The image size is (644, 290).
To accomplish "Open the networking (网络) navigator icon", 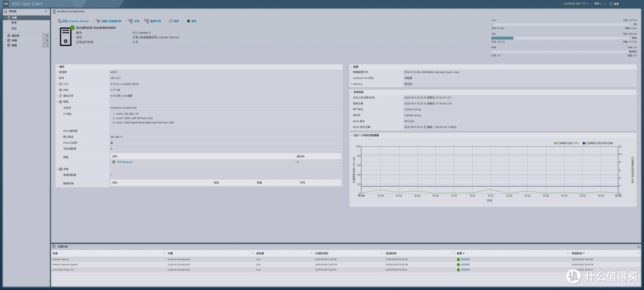I will click(x=8, y=45).
